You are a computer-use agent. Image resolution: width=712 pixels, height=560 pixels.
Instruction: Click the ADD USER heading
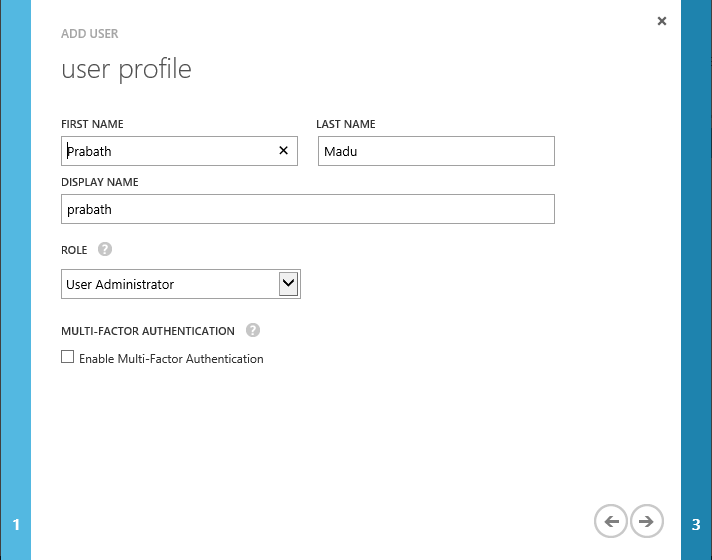[90, 34]
